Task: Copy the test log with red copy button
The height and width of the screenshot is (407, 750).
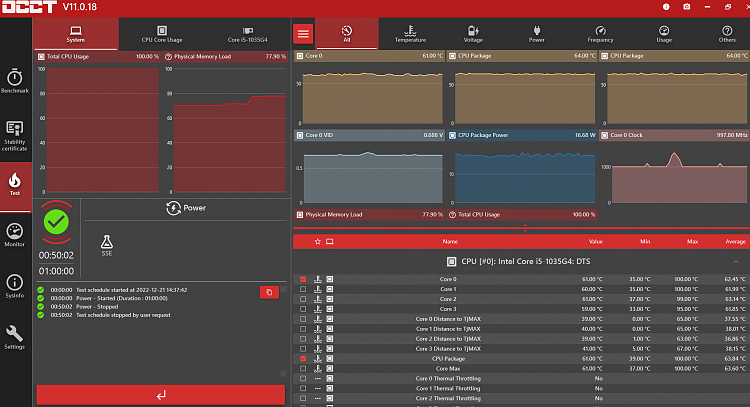Action: coord(267,292)
